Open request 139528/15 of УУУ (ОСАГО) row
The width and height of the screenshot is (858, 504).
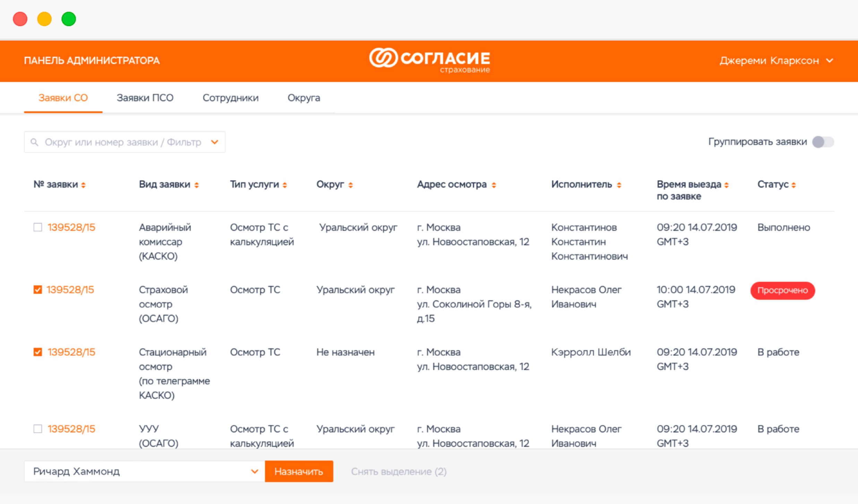click(71, 429)
